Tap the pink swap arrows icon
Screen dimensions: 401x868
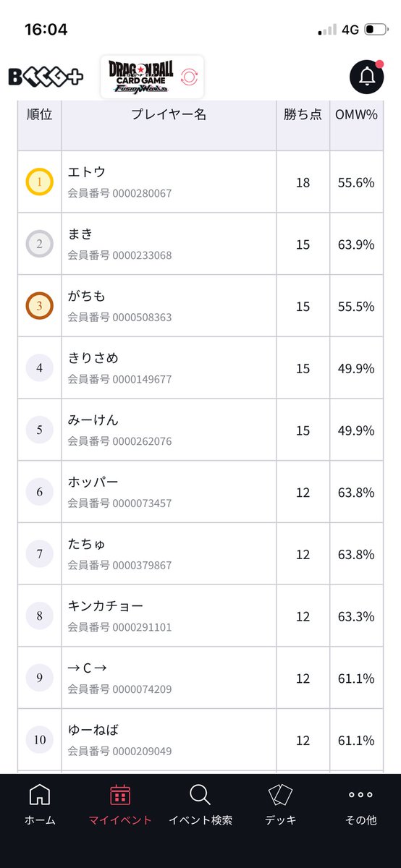189,77
